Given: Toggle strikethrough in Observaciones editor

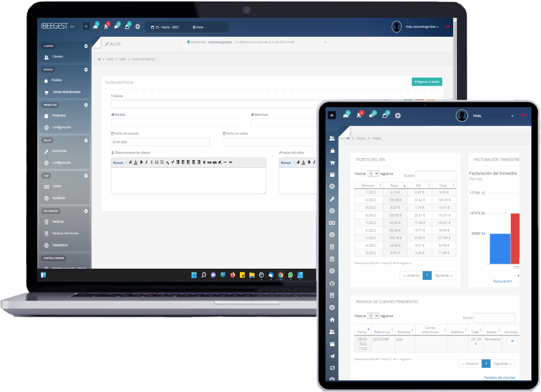Looking at the screenshot, I should click(x=204, y=162).
